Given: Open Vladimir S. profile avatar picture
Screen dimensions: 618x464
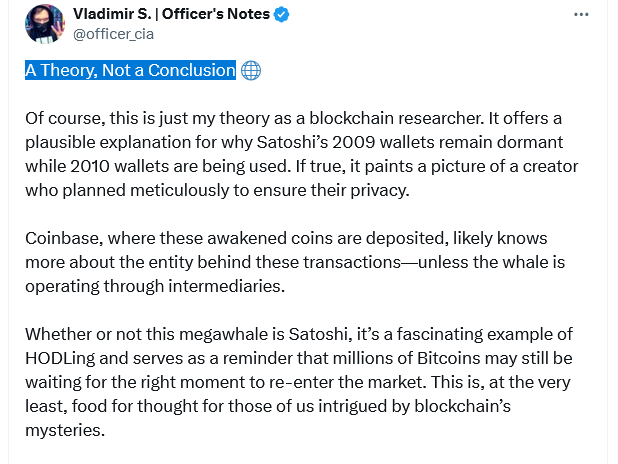Looking at the screenshot, I should 43,24.
